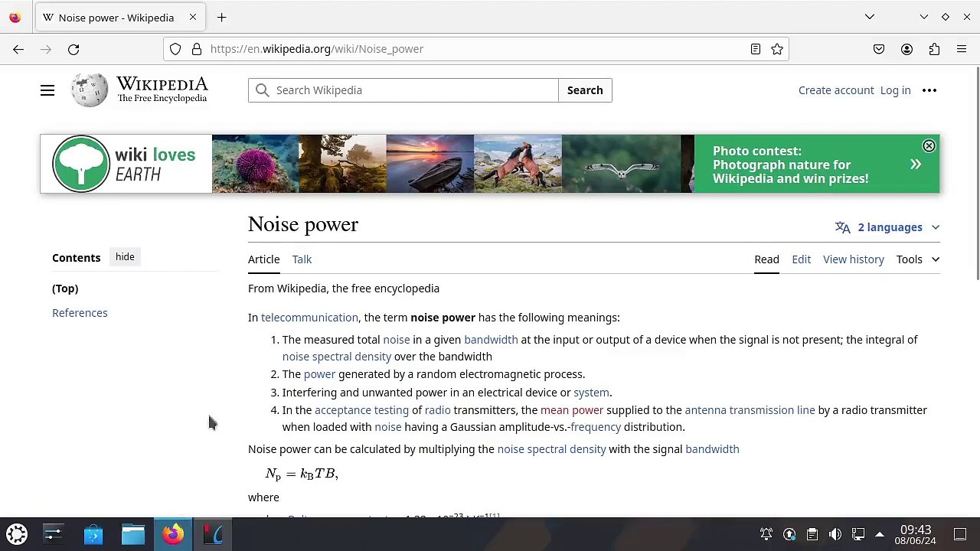
Task: Open the Firefox extensions puzzle icon
Action: click(934, 49)
